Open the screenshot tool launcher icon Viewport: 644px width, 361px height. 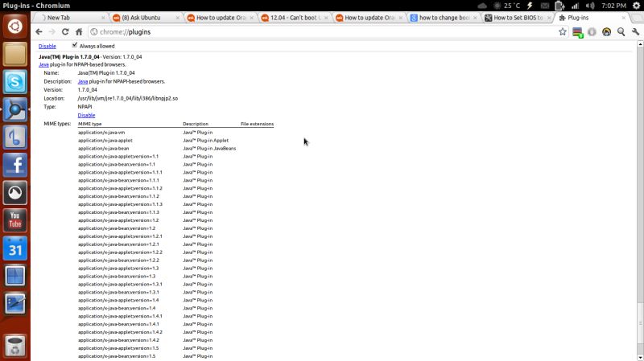(15, 304)
